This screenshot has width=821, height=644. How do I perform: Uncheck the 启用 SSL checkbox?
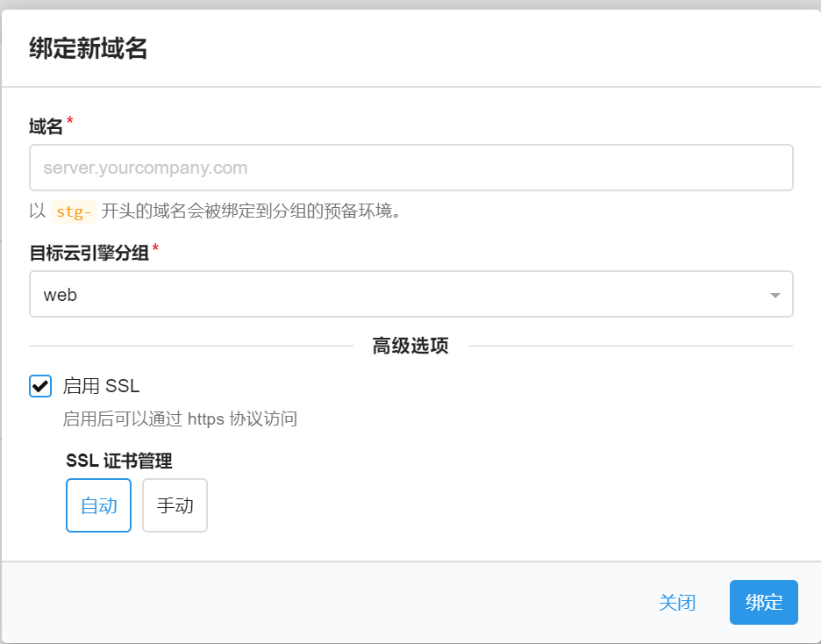click(40, 386)
